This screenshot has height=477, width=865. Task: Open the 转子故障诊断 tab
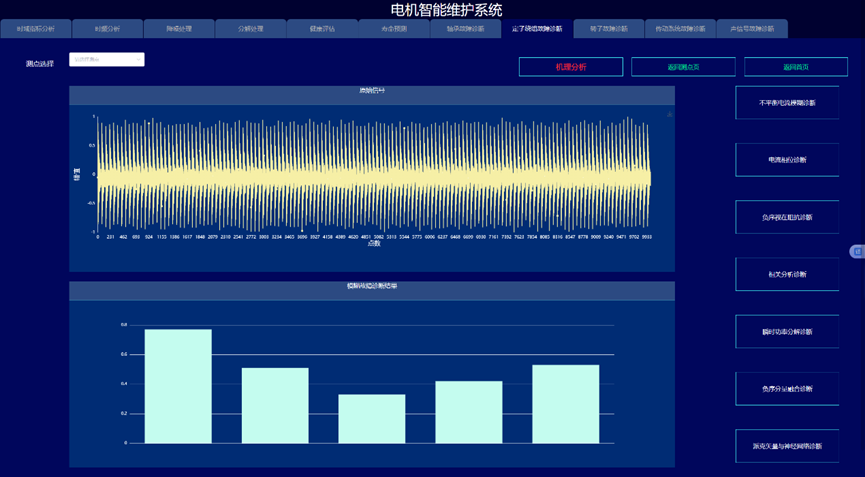click(x=608, y=29)
